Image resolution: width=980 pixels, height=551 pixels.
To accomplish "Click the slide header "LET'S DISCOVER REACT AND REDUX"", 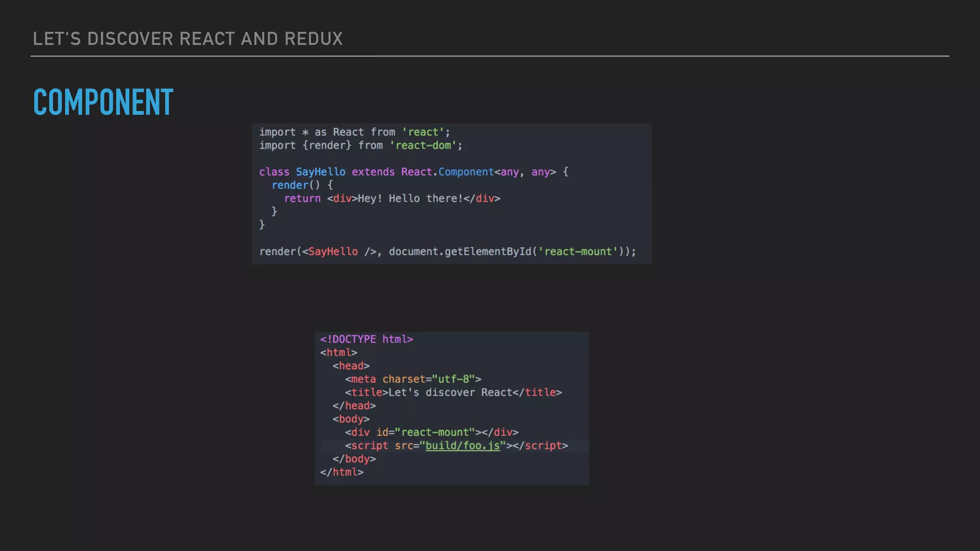I will pyautogui.click(x=188, y=39).
